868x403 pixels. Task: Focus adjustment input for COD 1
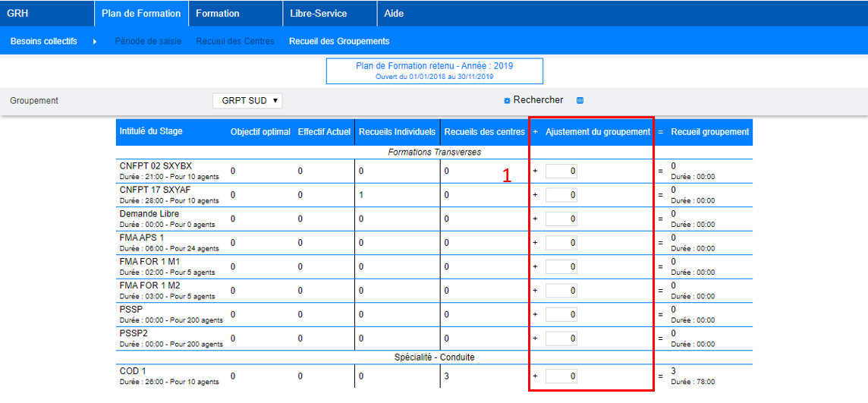(x=561, y=376)
